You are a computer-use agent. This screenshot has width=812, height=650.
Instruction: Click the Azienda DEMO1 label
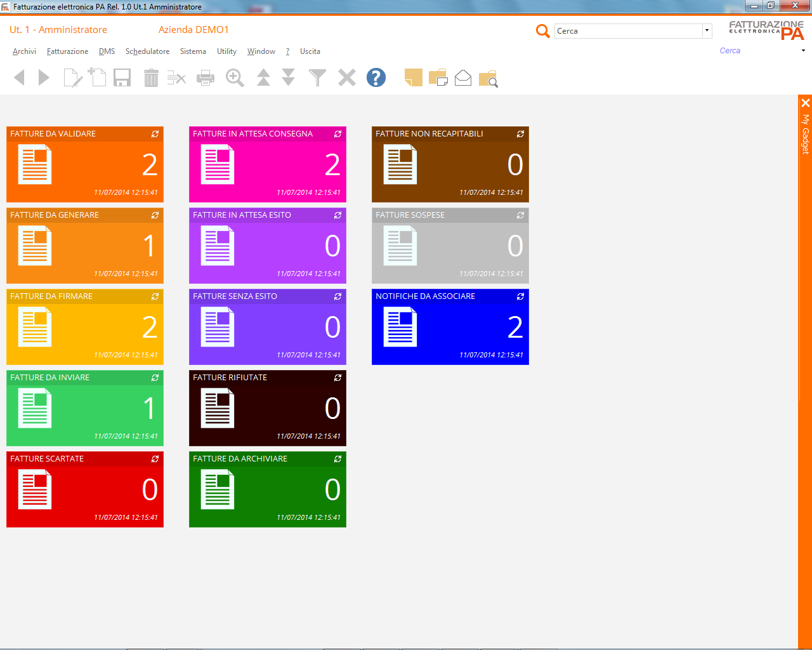pos(193,30)
